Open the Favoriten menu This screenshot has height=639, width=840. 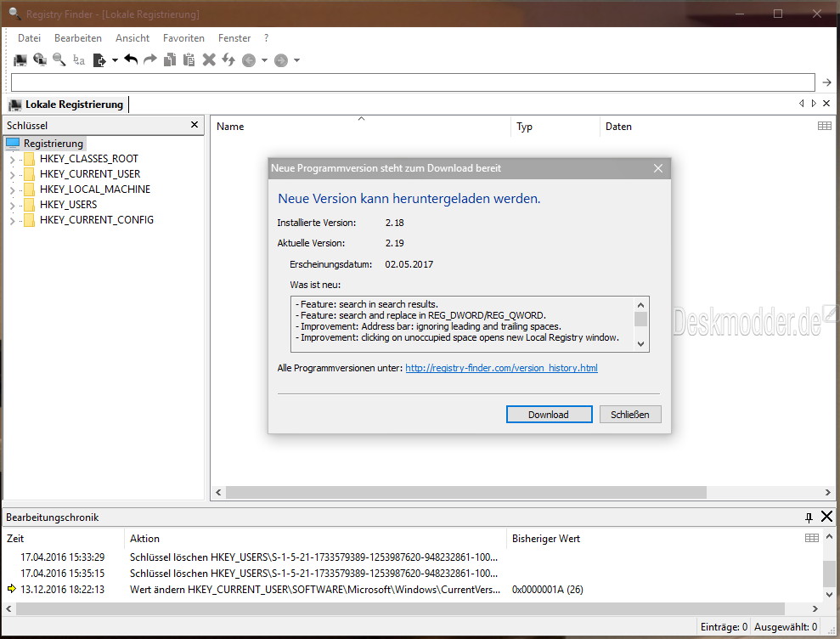[183, 38]
